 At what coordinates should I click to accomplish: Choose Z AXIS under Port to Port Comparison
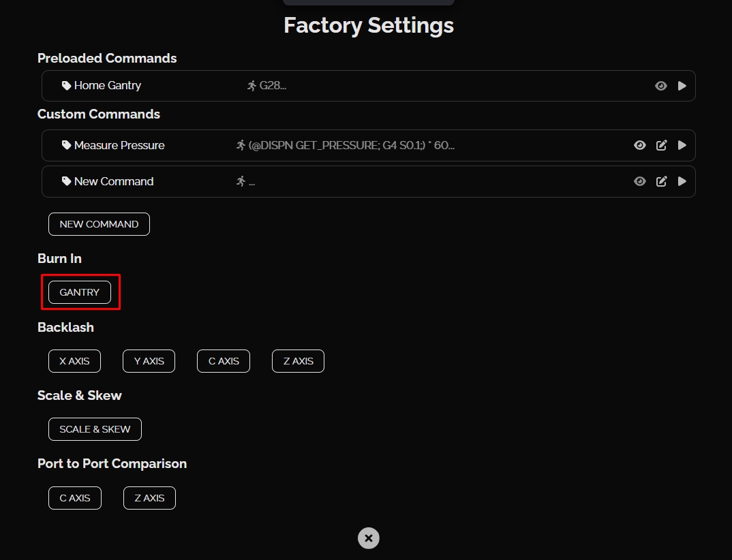pyautogui.click(x=149, y=498)
